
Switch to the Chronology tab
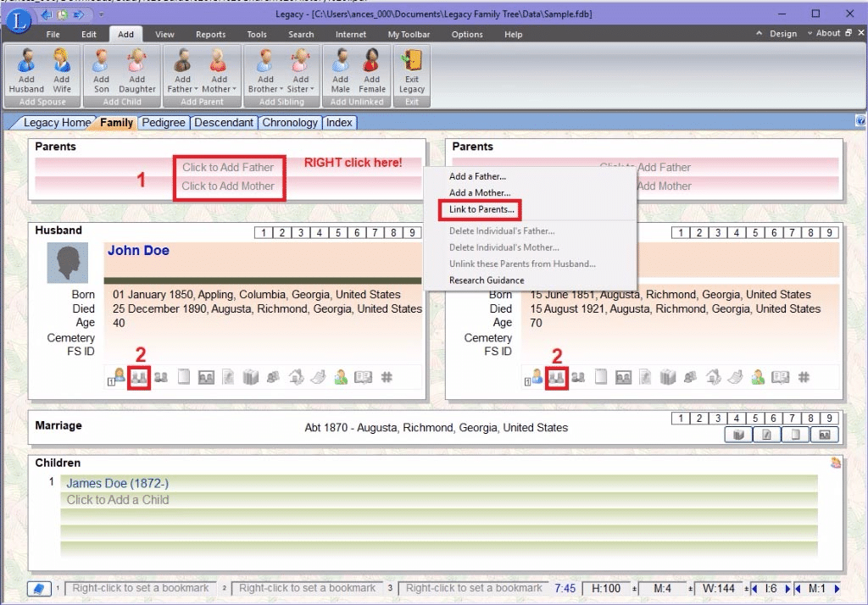290,122
